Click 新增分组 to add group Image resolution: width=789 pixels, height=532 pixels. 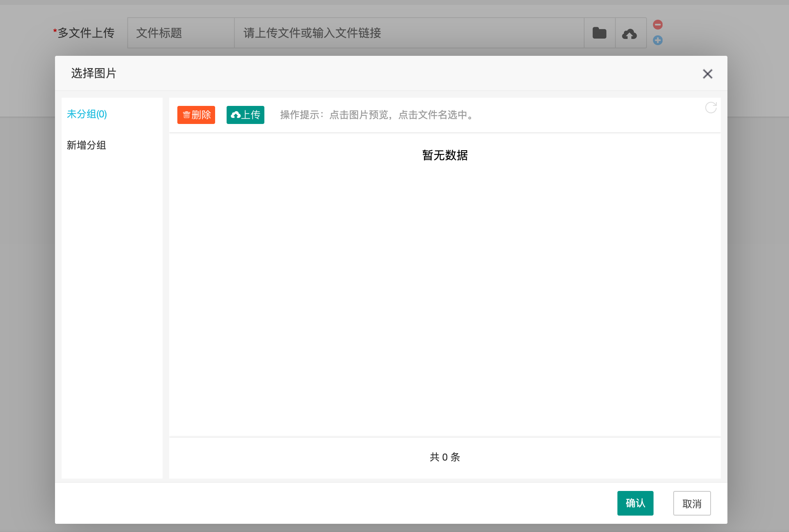point(87,145)
